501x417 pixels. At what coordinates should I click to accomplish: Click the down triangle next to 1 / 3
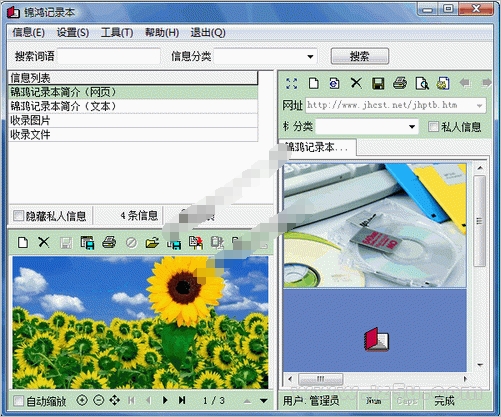pos(264,401)
